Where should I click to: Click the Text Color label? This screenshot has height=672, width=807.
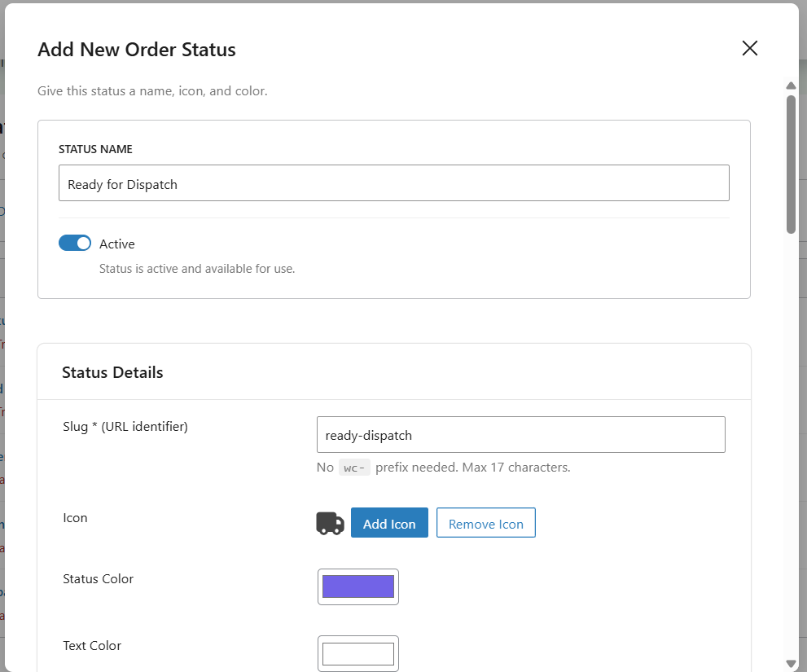click(x=92, y=646)
